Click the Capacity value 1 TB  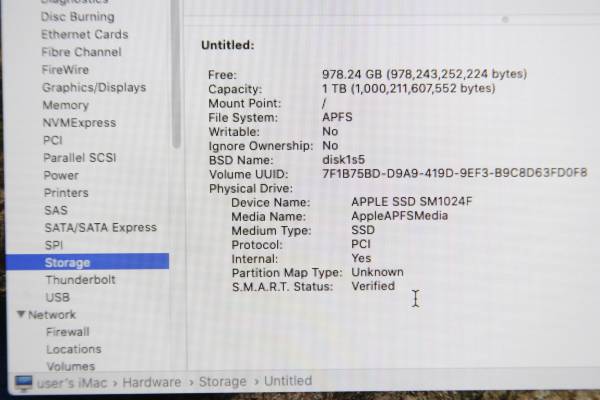(409, 88)
